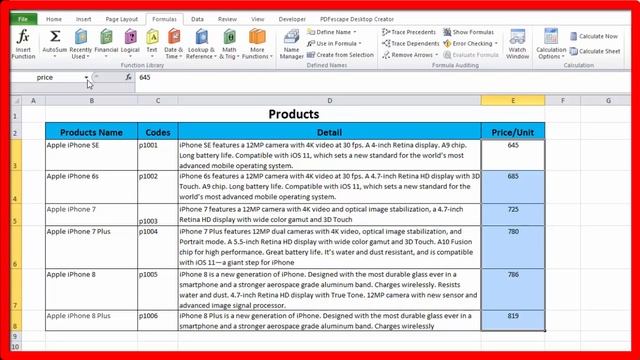This screenshot has height=360, width=640.
Task: Open Define Name dropdown arrow
Action: (355, 32)
